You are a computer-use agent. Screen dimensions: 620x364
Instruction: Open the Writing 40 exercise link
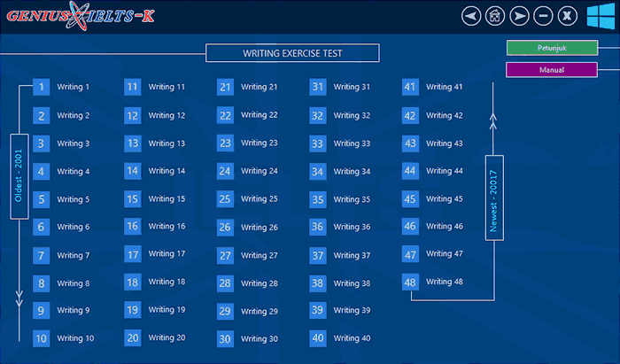[352, 338]
